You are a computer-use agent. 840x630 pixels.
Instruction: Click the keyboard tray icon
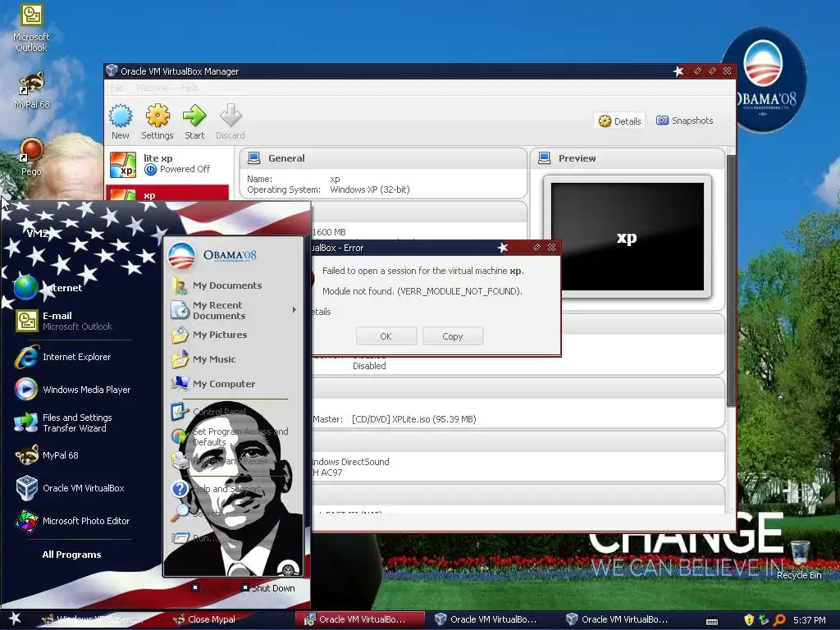coord(712,622)
